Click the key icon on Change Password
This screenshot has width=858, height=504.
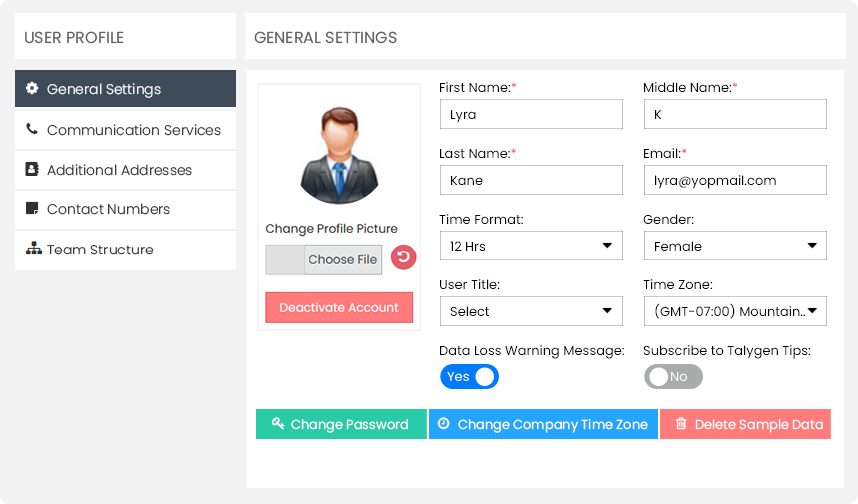pyautogui.click(x=278, y=424)
